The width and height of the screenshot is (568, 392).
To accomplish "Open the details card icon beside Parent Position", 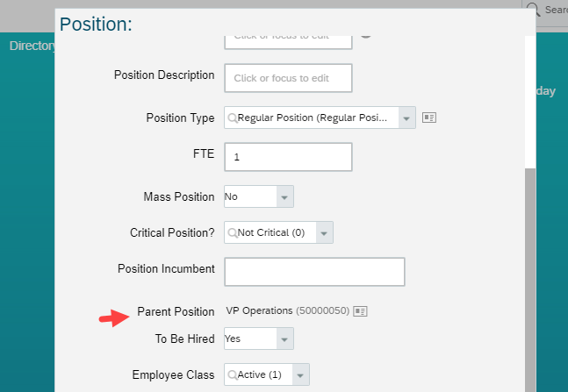I will click(x=360, y=311).
